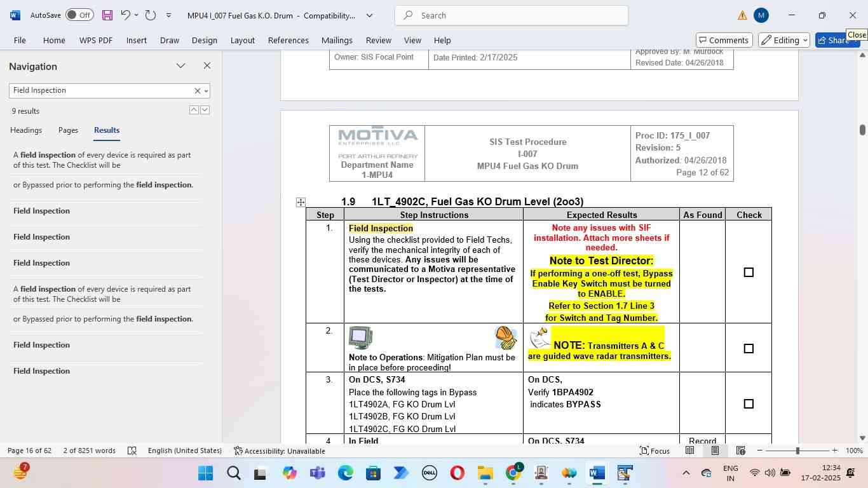Click the Undo arrow icon
Image resolution: width=868 pixels, height=488 pixels.
(x=126, y=15)
